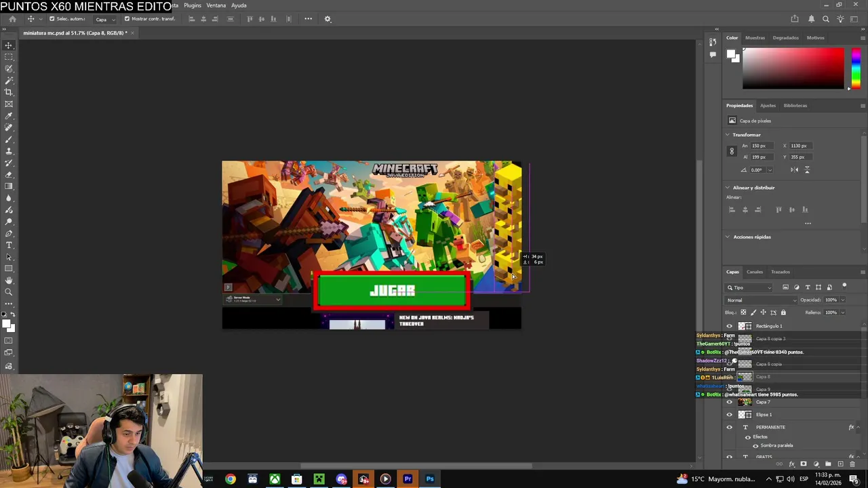Switch to the Trazados tab

click(781, 272)
